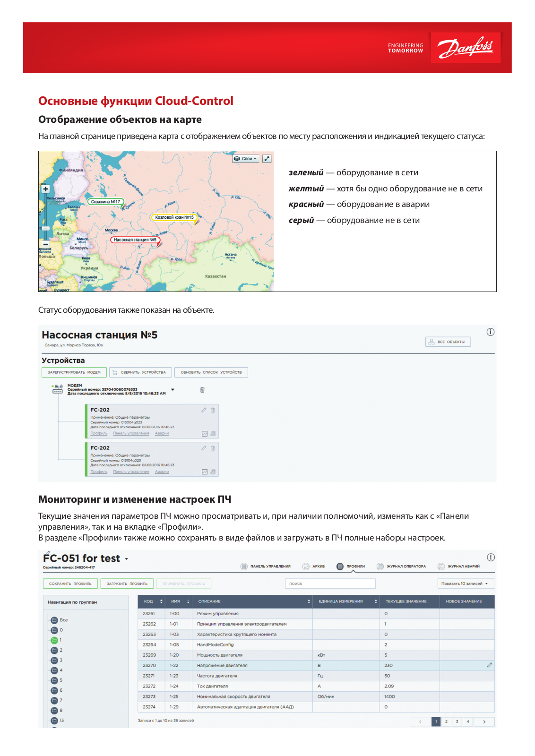The image size is (535, 756).
Task: Delete FC-202 with serial 013004g023 via trash
Action: [213, 410]
